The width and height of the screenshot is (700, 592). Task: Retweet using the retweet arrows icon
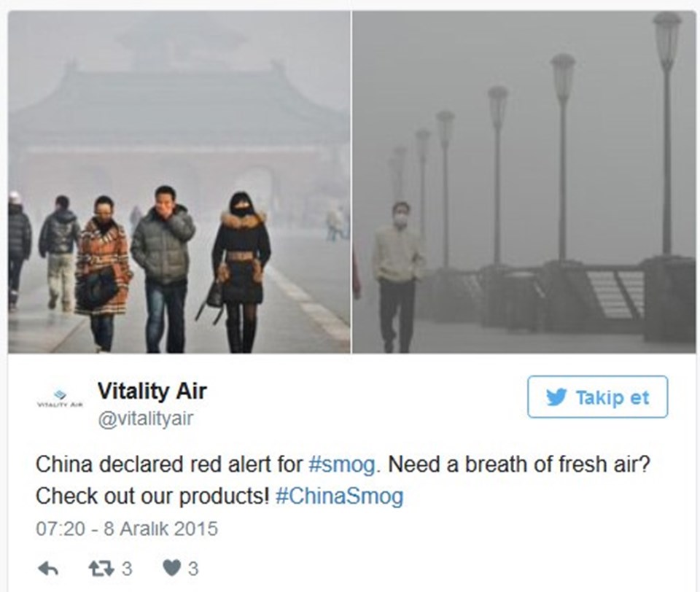[101, 569]
